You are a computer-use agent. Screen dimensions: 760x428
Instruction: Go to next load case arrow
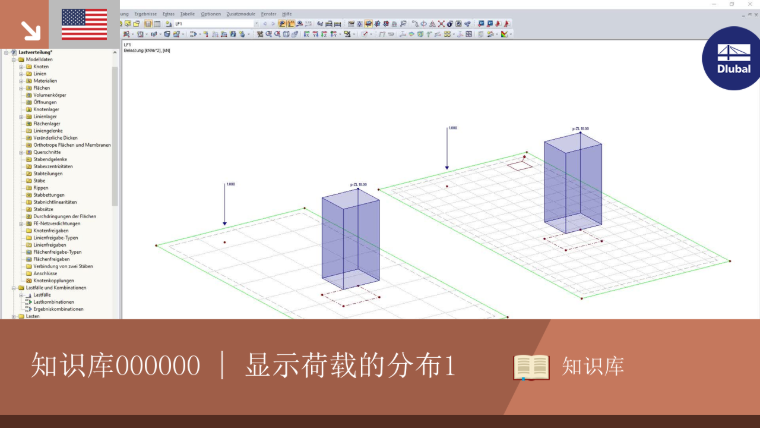[x=273, y=23]
